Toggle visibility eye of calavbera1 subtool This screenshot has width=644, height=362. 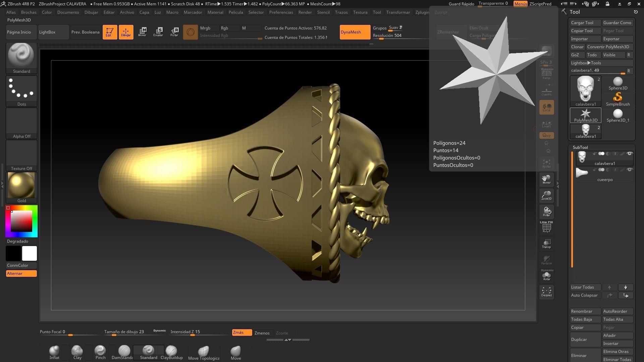coord(630,154)
